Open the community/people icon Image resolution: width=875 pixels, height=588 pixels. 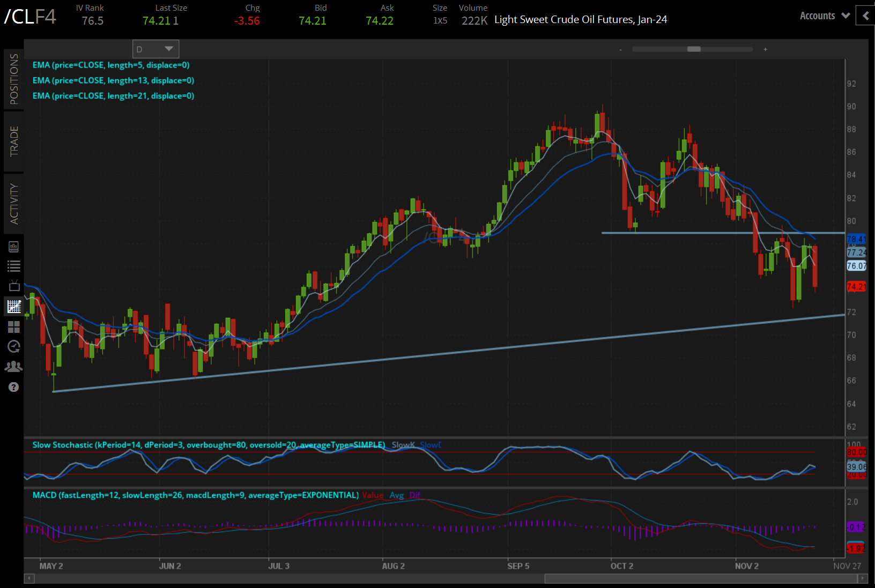click(x=14, y=366)
